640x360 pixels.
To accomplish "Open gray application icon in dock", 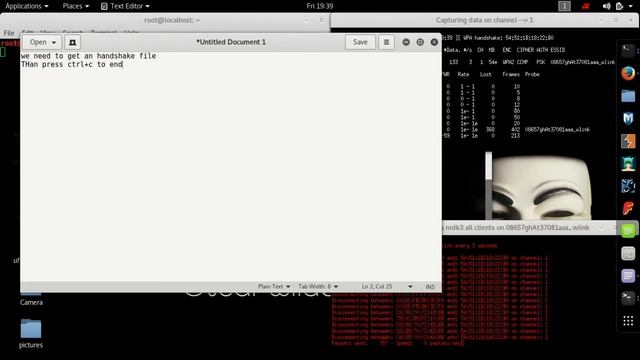I will (x=628, y=253).
